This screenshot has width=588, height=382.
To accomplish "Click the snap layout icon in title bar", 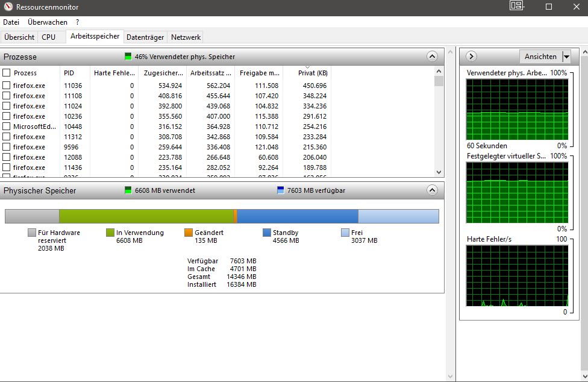I will click(517, 6).
